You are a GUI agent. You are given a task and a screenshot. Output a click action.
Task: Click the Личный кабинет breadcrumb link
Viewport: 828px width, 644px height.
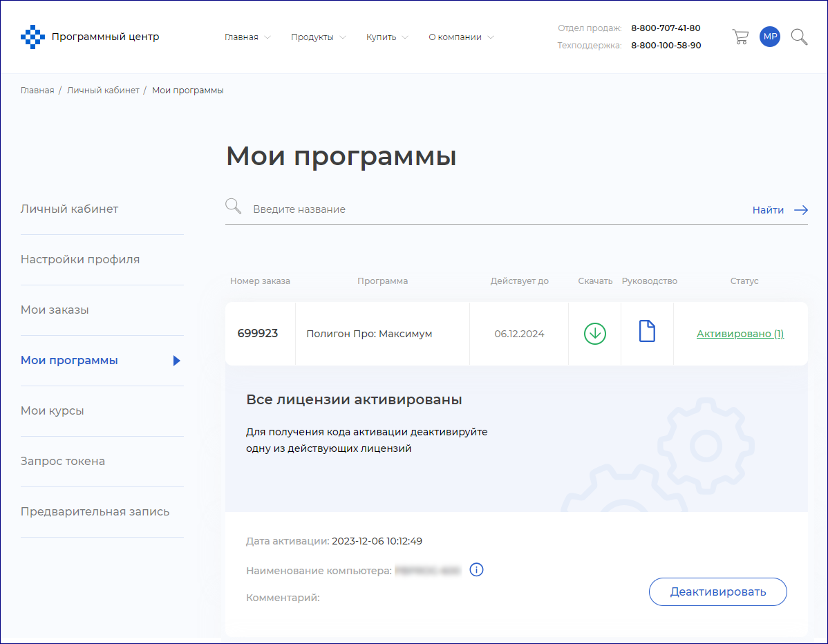[103, 91]
